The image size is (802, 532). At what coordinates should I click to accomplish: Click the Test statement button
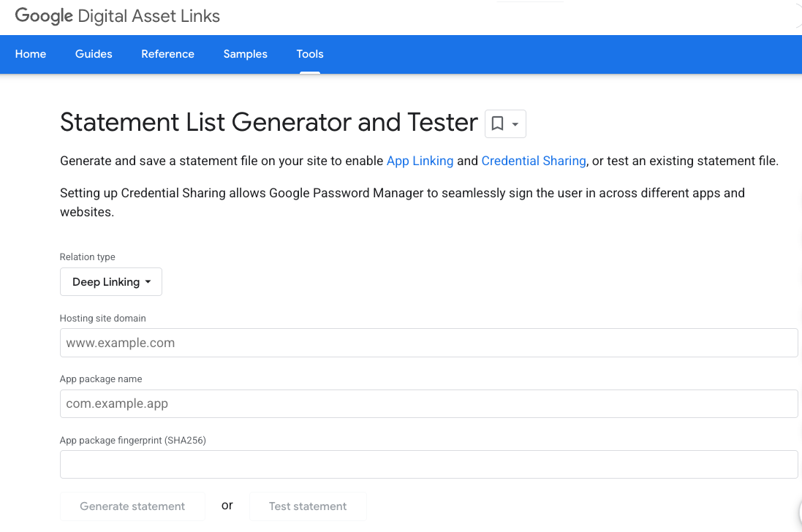coord(308,506)
